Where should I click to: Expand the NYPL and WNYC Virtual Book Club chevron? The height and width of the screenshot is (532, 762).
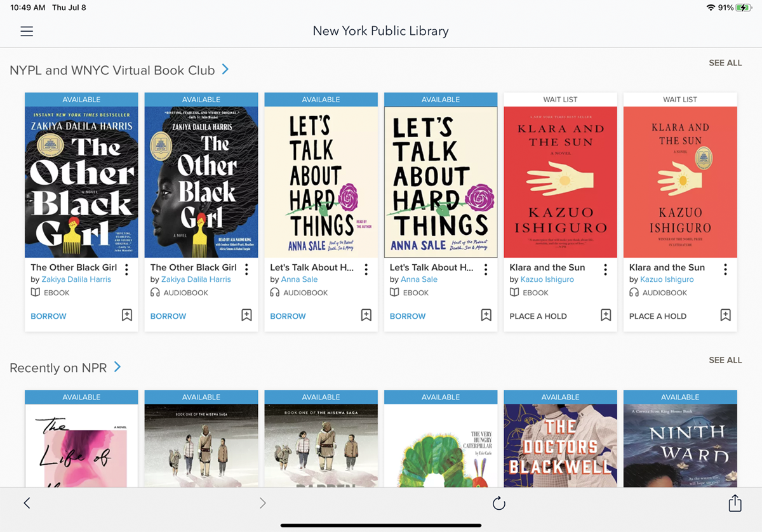[225, 69]
